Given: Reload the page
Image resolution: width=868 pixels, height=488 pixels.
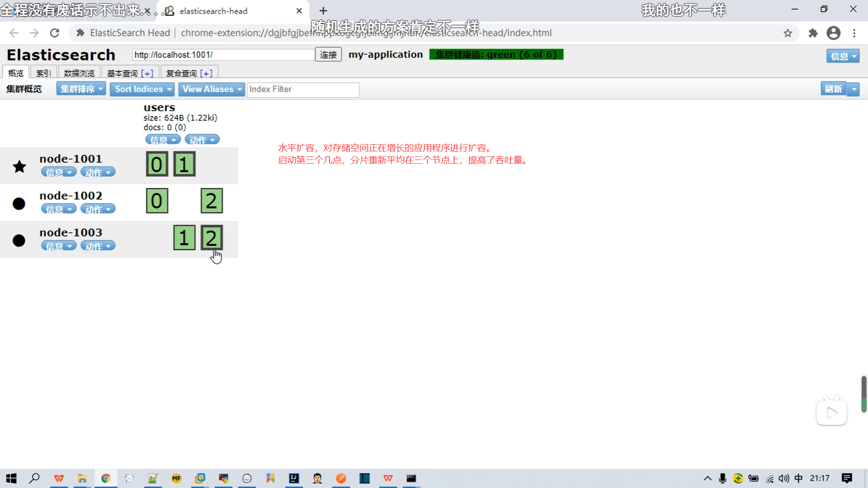Looking at the screenshot, I should tap(55, 33).
